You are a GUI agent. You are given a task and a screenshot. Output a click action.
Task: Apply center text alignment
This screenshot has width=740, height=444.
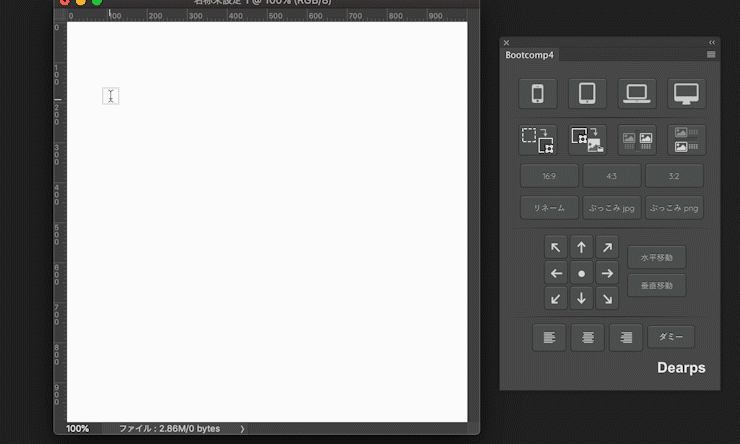[x=587, y=337]
